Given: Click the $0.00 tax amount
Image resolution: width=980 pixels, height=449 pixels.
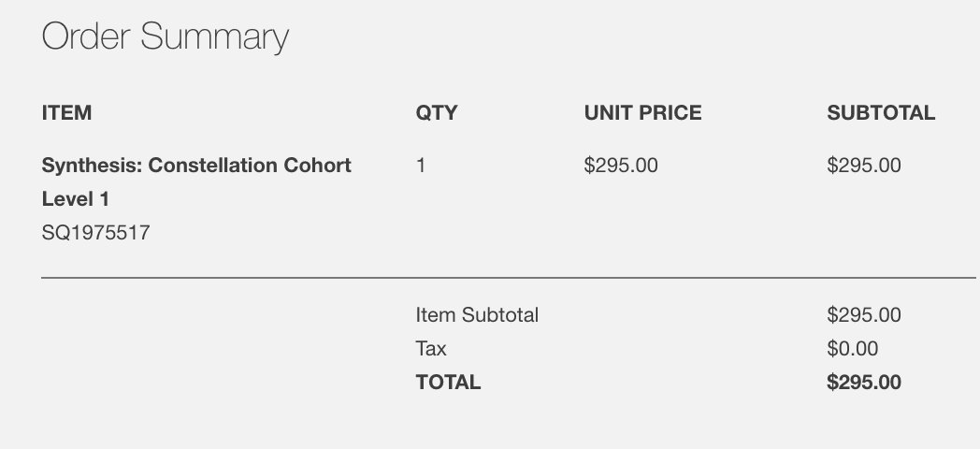Looking at the screenshot, I should pos(853,349).
